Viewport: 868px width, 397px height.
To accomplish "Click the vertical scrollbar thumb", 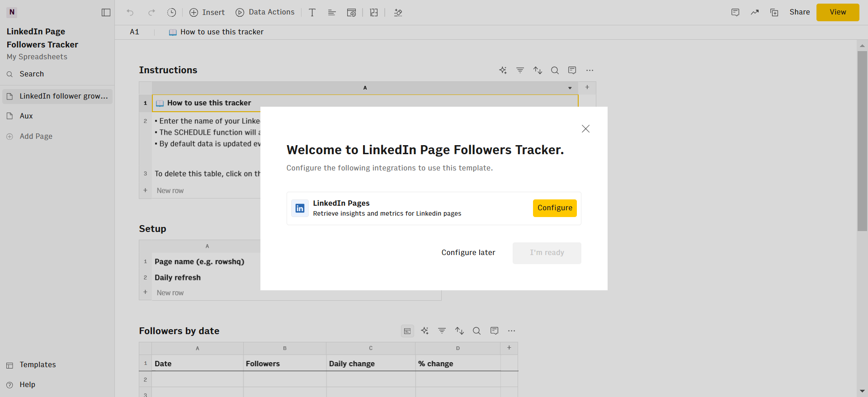I will [862, 141].
